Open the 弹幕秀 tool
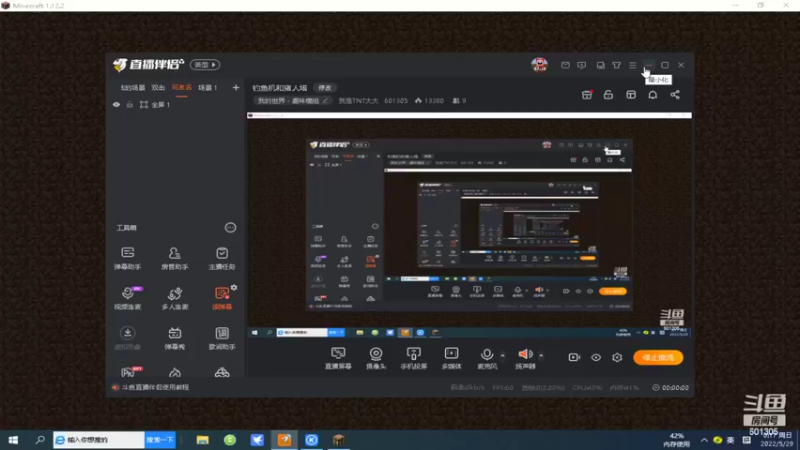 (x=174, y=338)
